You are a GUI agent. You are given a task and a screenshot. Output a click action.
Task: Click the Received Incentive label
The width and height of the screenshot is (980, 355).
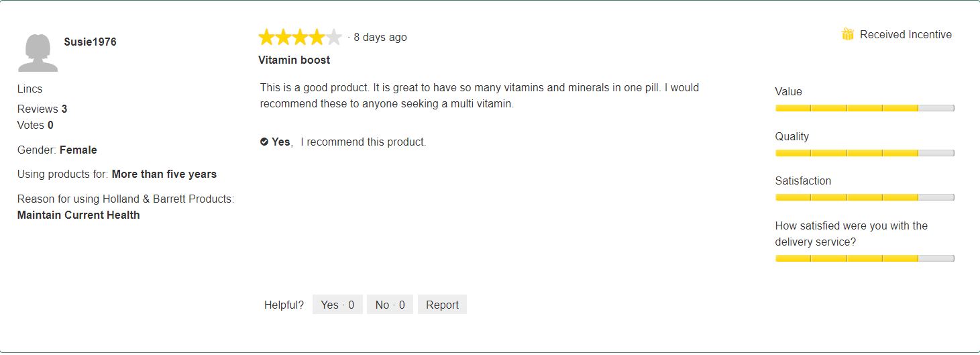[x=906, y=34]
